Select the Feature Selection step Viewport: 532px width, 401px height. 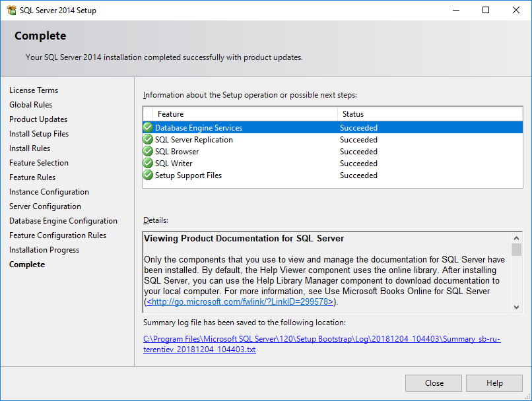pyautogui.click(x=38, y=162)
